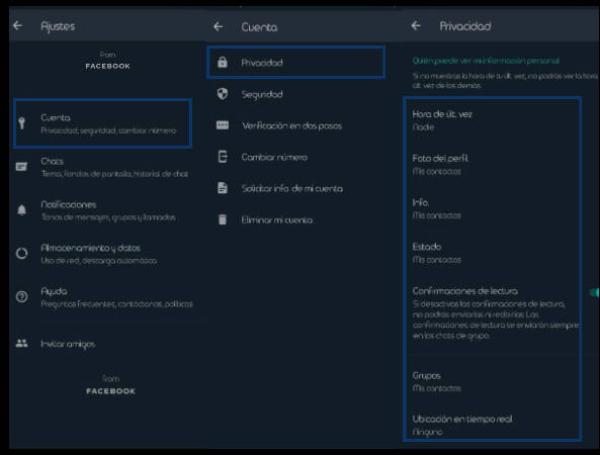Image resolution: width=600 pixels, height=455 pixels.
Task: Open Hora de últ. vez privacy option
Action: (x=492, y=120)
